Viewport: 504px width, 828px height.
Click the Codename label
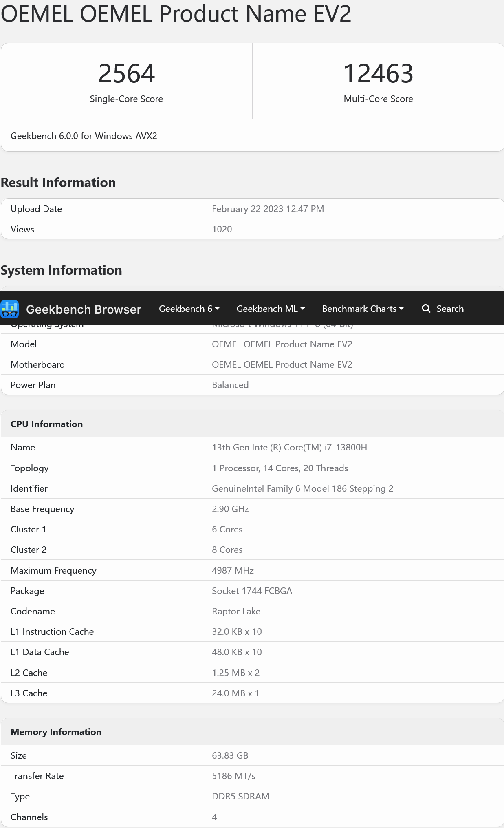[33, 611]
